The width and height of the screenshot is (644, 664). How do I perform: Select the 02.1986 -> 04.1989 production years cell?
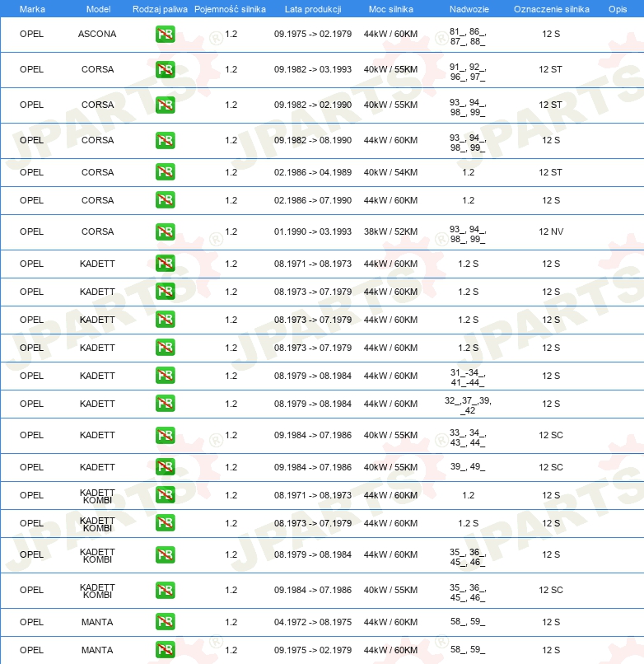[312, 172]
